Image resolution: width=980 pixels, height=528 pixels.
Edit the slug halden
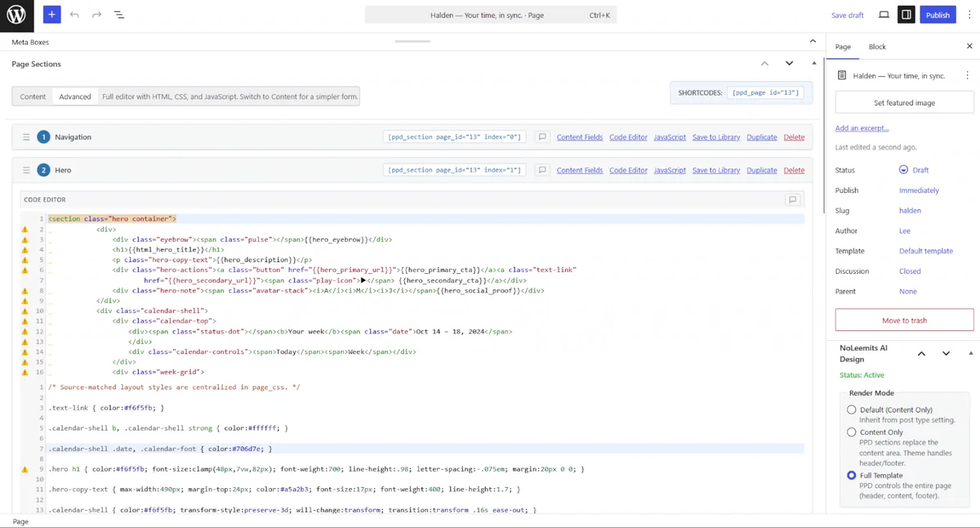pos(910,211)
